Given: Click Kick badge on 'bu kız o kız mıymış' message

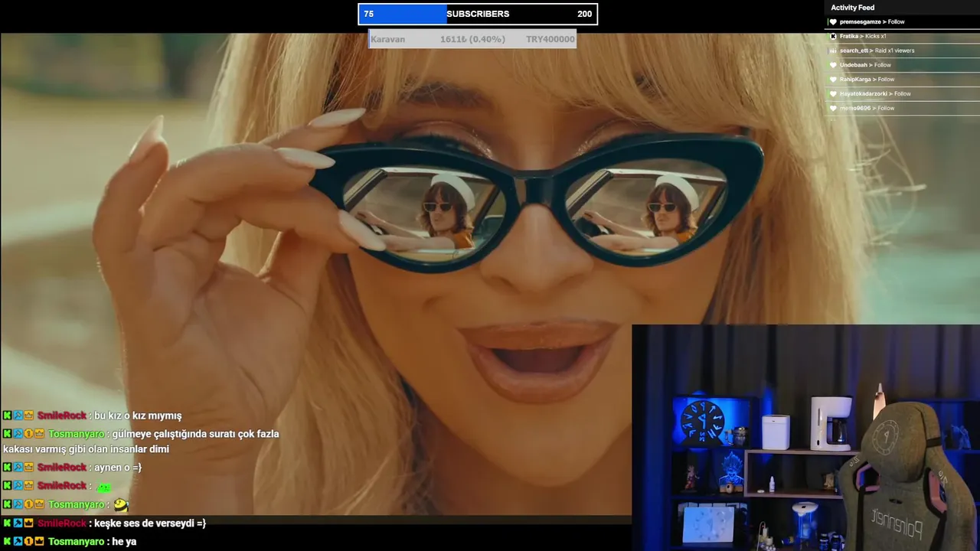Looking at the screenshot, I should [7, 416].
